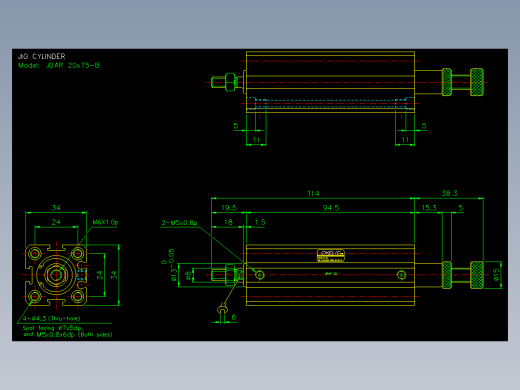Click the horizontal 34 width dimension of end view
Viewport: 520px width, 390px height.
tap(56, 208)
